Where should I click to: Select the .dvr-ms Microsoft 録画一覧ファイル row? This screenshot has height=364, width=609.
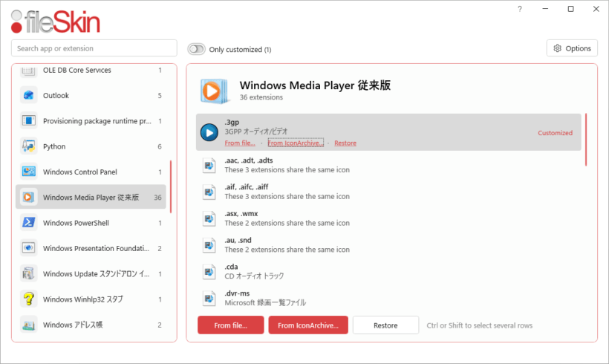388,298
